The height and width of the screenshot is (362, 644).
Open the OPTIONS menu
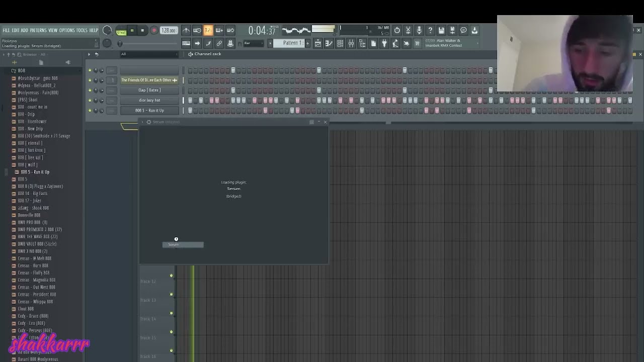66,30
